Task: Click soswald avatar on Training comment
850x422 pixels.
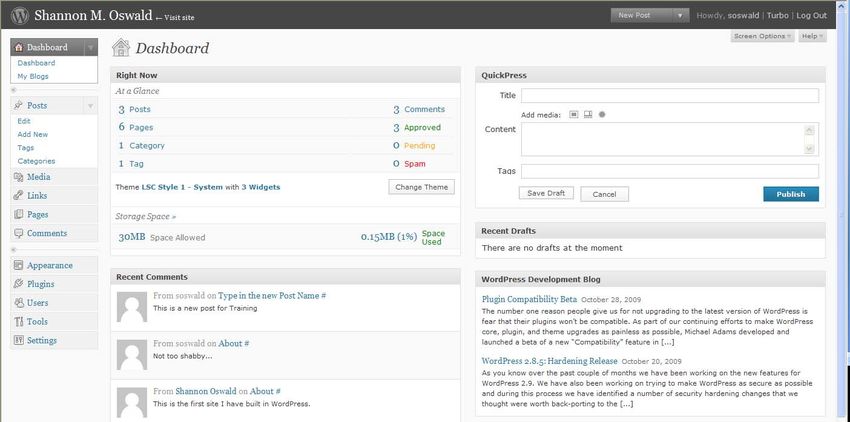Action: 132,306
